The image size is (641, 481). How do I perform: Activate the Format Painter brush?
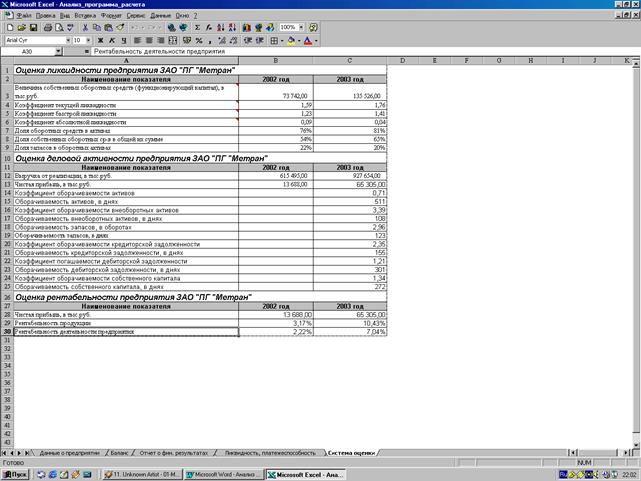click(120, 27)
